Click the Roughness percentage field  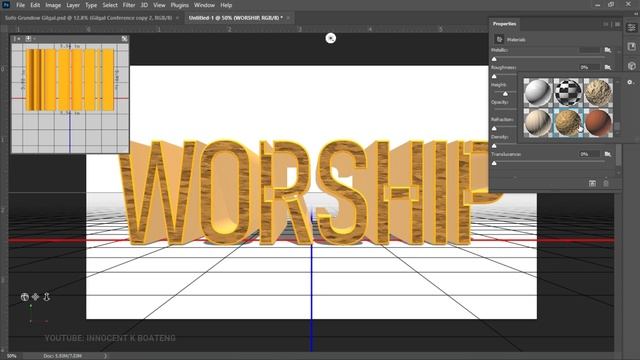[589, 67]
